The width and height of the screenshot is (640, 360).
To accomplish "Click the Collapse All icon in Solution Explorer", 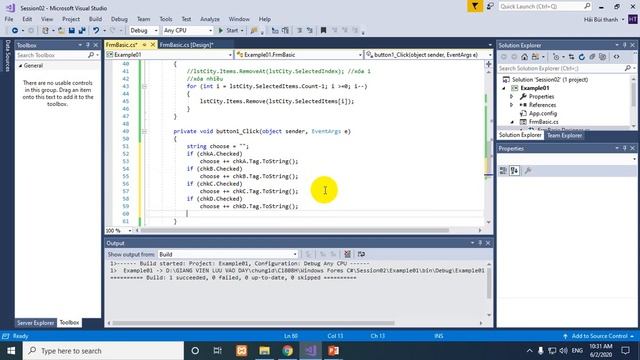I will [x=592, y=57].
